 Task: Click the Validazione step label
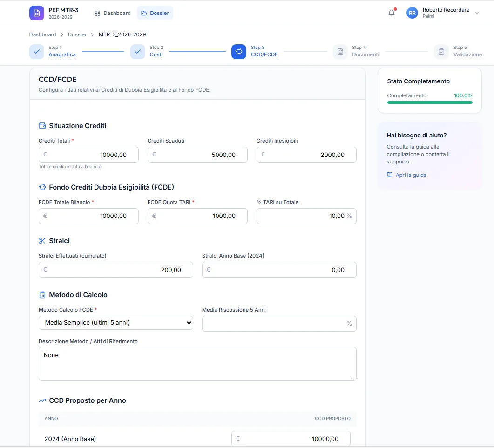(467, 54)
